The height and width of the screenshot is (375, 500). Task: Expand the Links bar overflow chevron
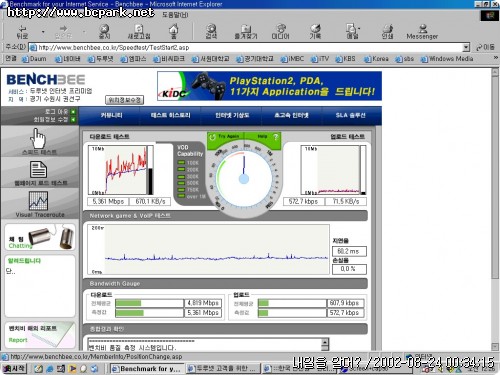pos(496,58)
